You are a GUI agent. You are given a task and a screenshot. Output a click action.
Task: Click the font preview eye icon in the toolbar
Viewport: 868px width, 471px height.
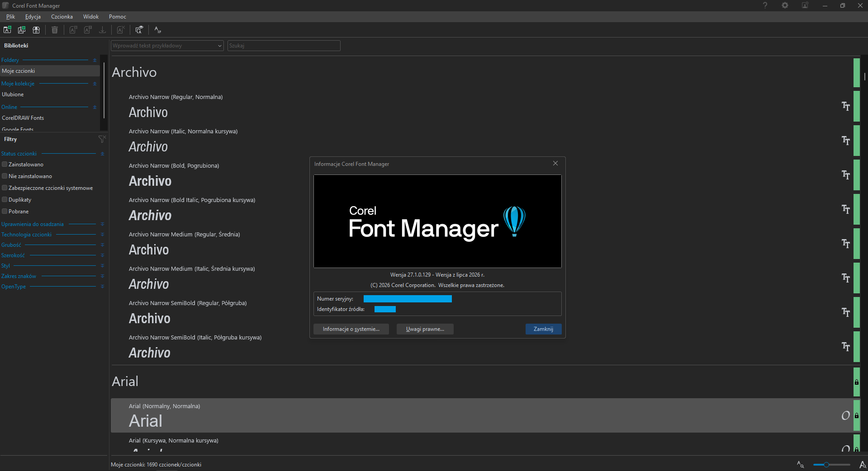(x=139, y=30)
